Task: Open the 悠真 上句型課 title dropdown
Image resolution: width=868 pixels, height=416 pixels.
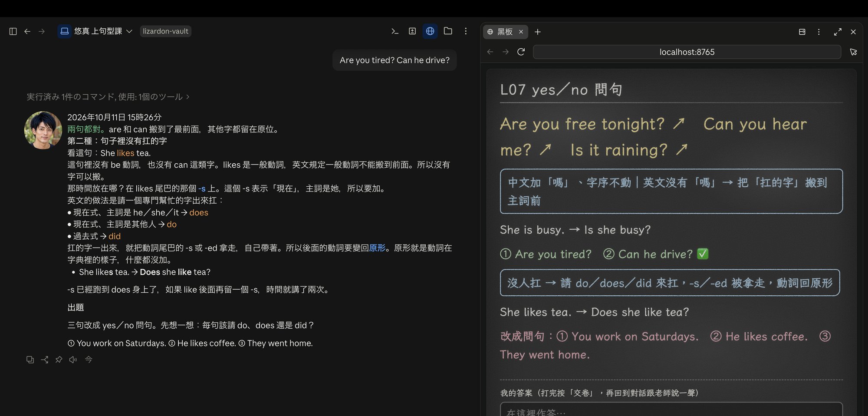Action: click(103, 31)
